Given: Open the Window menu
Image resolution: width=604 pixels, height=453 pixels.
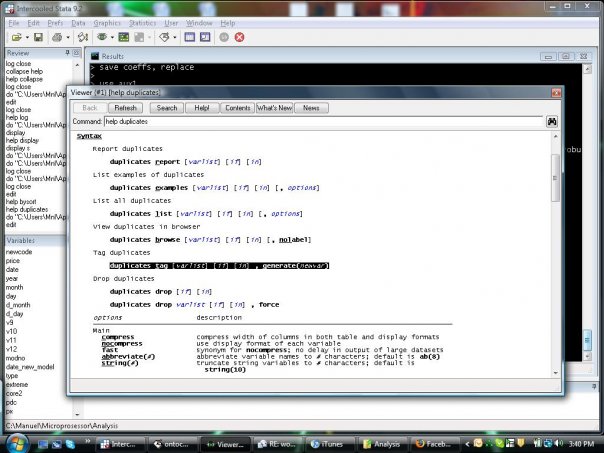Looking at the screenshot, I should [199, 23].
